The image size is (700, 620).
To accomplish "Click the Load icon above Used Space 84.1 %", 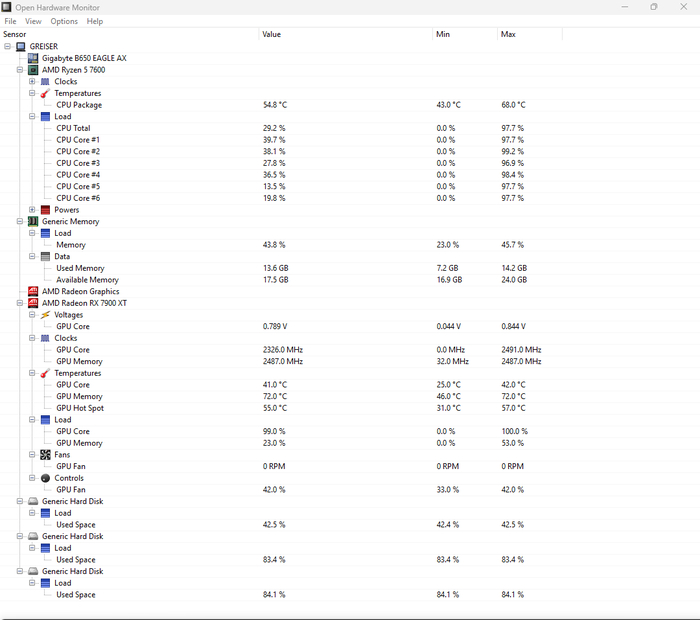I will coord(45,583).
